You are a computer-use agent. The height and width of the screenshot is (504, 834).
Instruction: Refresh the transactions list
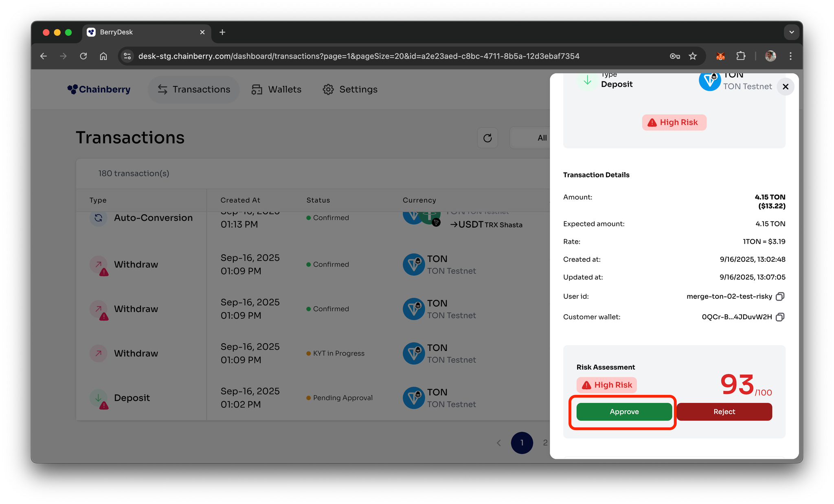tap(487, 138)
